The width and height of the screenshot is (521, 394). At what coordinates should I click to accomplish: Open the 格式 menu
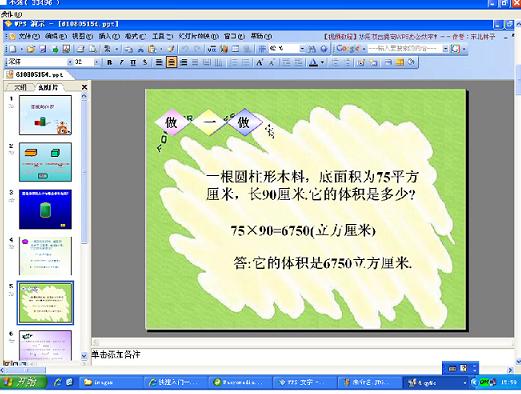(135, 36)
